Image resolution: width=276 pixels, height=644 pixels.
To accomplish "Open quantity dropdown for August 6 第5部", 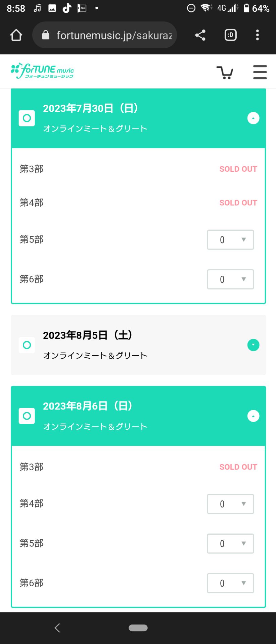I will tap(230, 544).
